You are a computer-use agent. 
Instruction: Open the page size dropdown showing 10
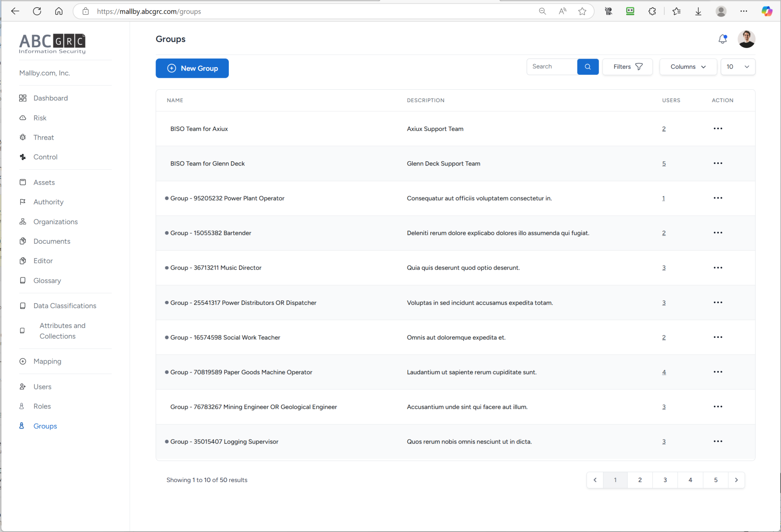738,67
